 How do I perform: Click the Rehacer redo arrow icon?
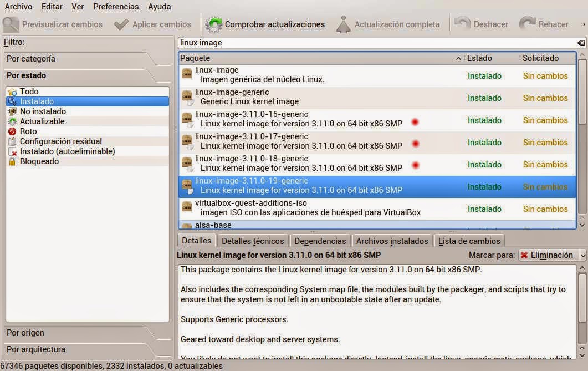coord(527,23)
